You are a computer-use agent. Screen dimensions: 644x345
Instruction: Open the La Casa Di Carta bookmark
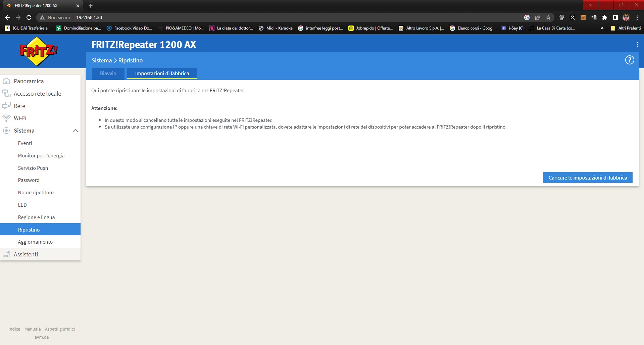[552, 28]
